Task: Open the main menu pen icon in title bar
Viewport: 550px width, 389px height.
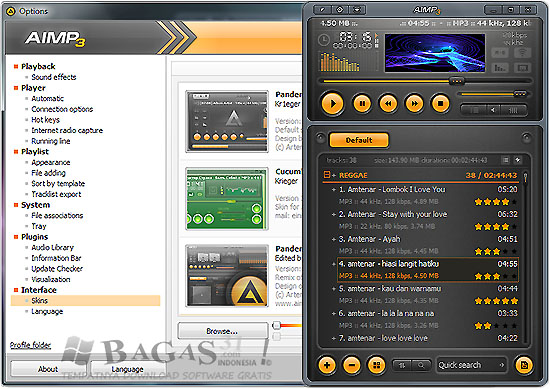Action: pos(322,9)
